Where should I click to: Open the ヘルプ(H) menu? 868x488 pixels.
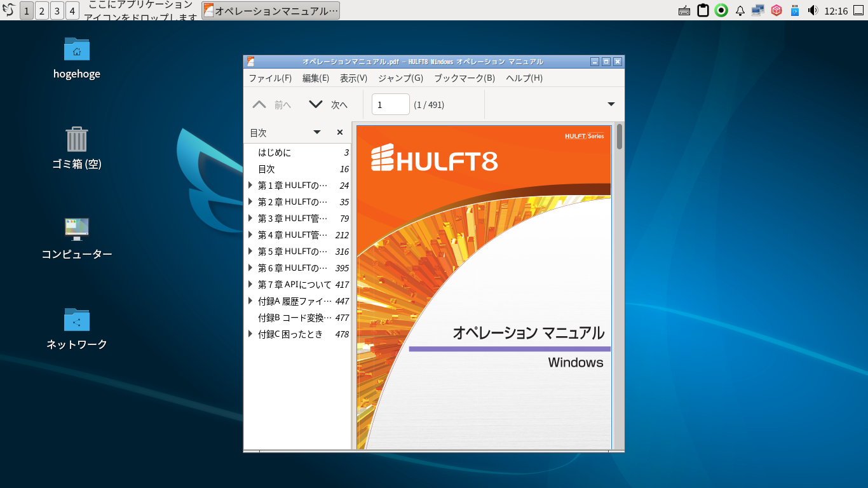click(x=524, y=78)
